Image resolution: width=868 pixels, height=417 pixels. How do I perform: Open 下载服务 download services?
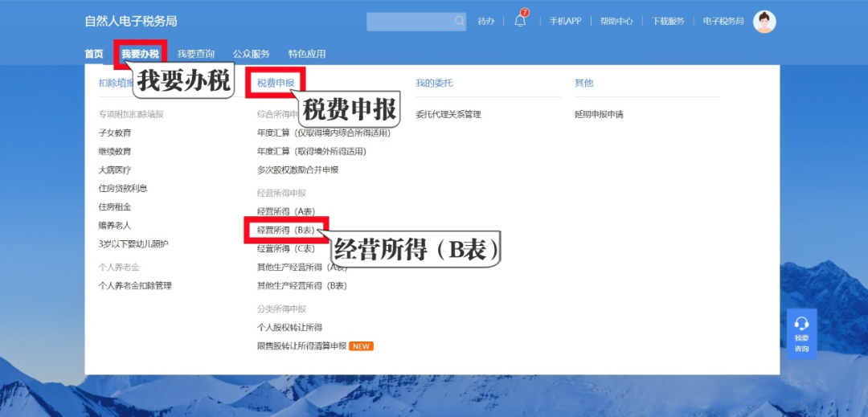coord(668,22)
